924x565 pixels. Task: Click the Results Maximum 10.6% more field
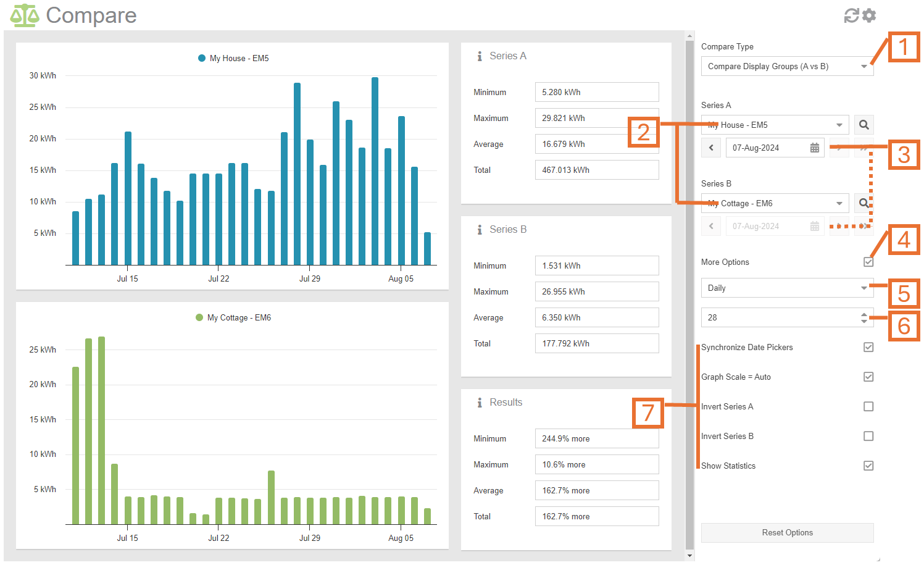point(597,464)
